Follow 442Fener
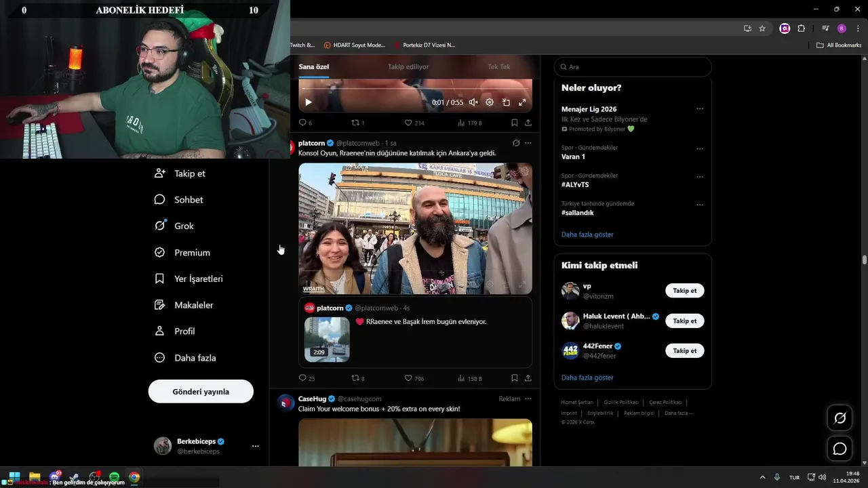 point(685,350)
